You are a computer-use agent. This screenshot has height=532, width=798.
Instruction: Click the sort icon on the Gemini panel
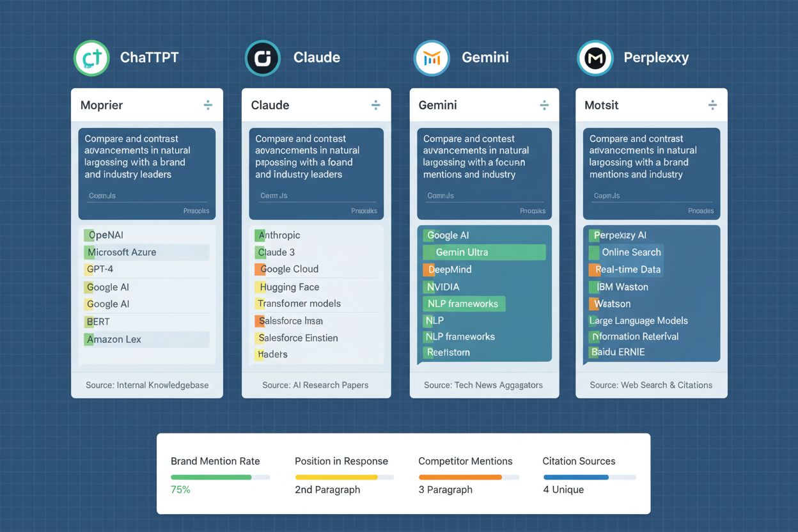coord(544,105)
